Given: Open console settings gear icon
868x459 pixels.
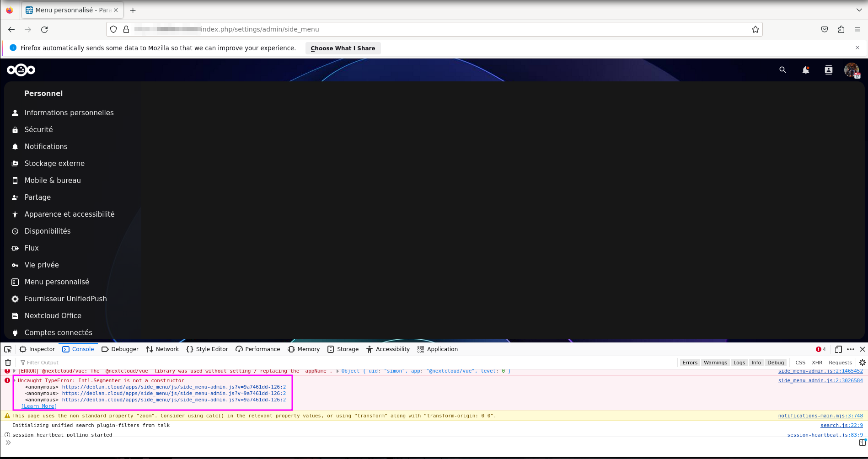Looking at the screenshot, I should pyautogui.click(x=863, y=363).
